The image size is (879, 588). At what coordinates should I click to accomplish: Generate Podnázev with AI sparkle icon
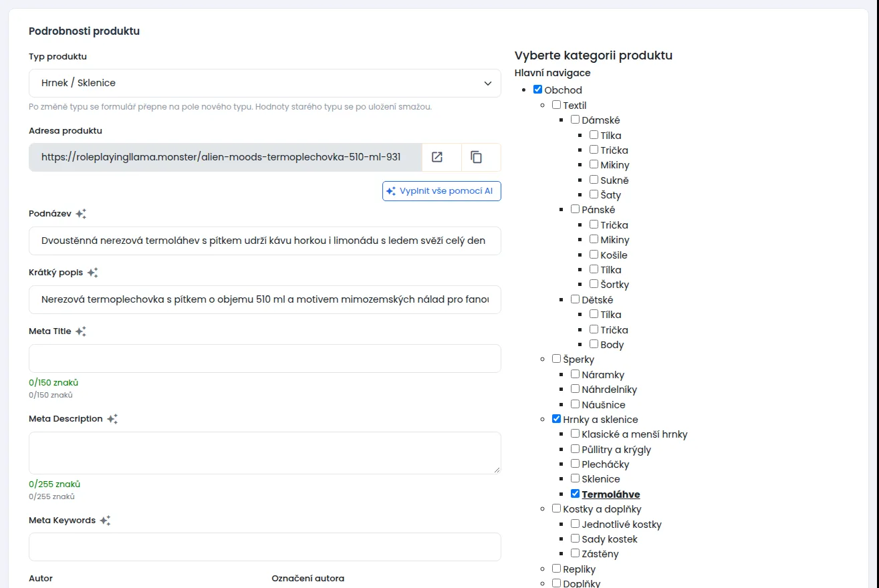81,214
